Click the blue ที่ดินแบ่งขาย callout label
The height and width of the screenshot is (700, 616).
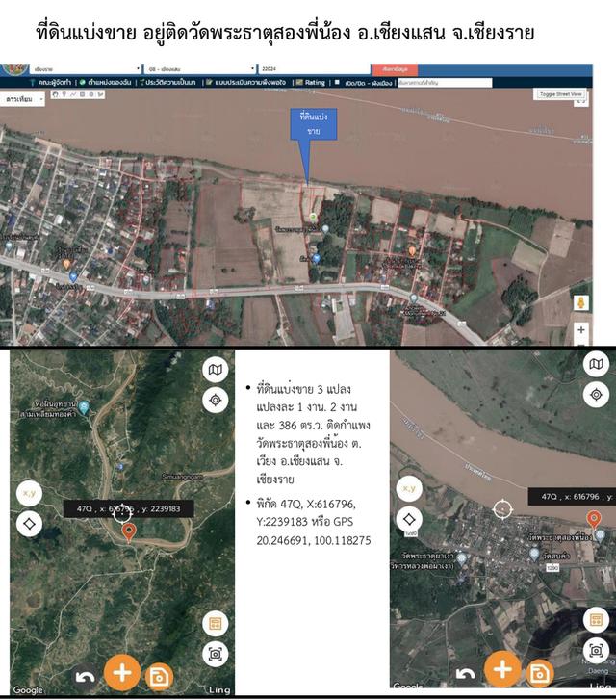314,123
